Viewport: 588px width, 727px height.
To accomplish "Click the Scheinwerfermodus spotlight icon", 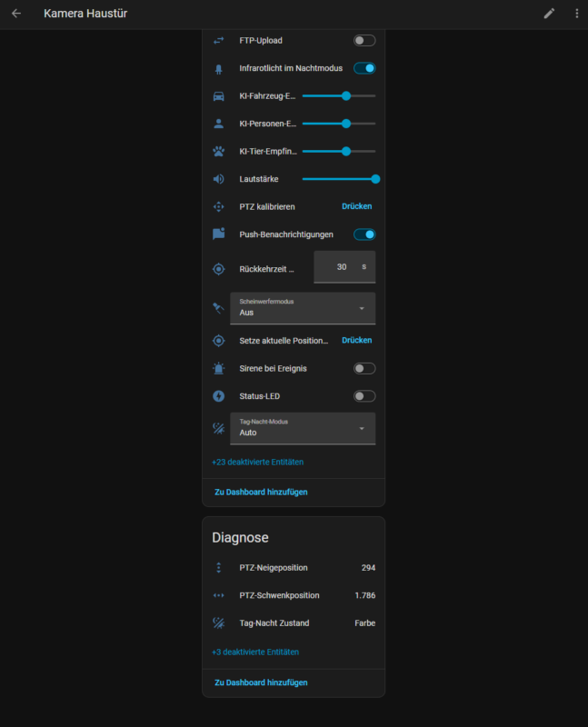I will click(218, 308).
